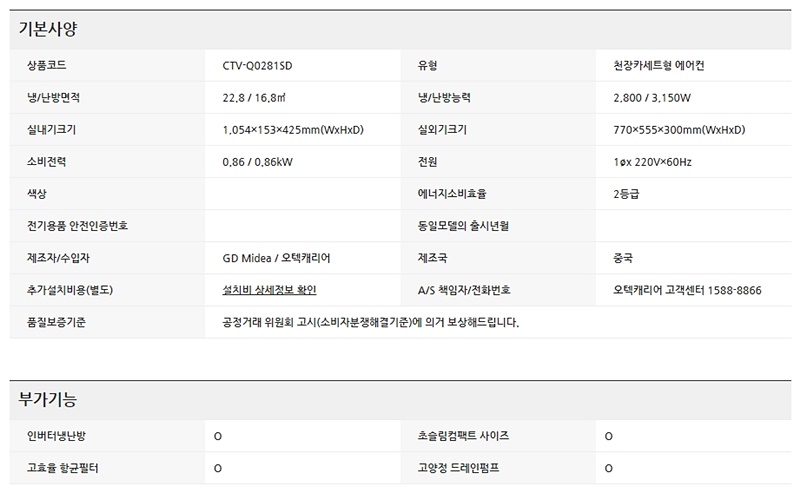The image size is (800, 499).
Task: Select the GD Midea / 오텍캐리어 manufacturer text
Action: click(276, 258)
